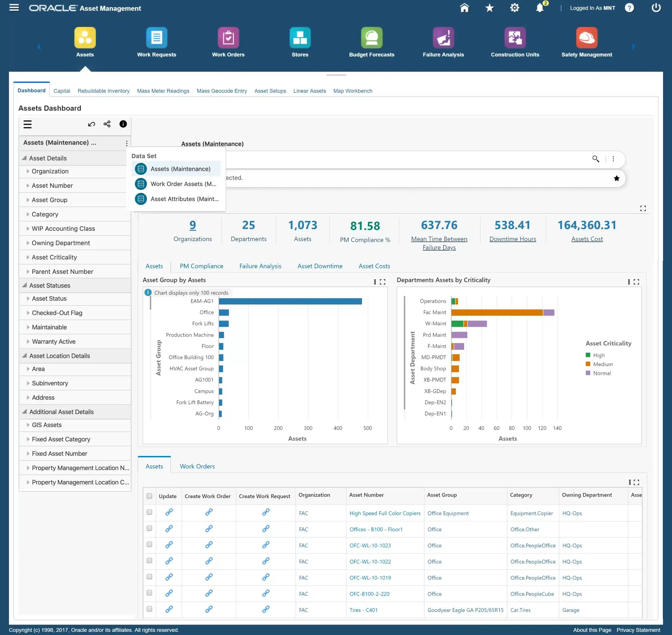
Task: Expand the Asset Group filter
Action: click(x=28, y=200)
